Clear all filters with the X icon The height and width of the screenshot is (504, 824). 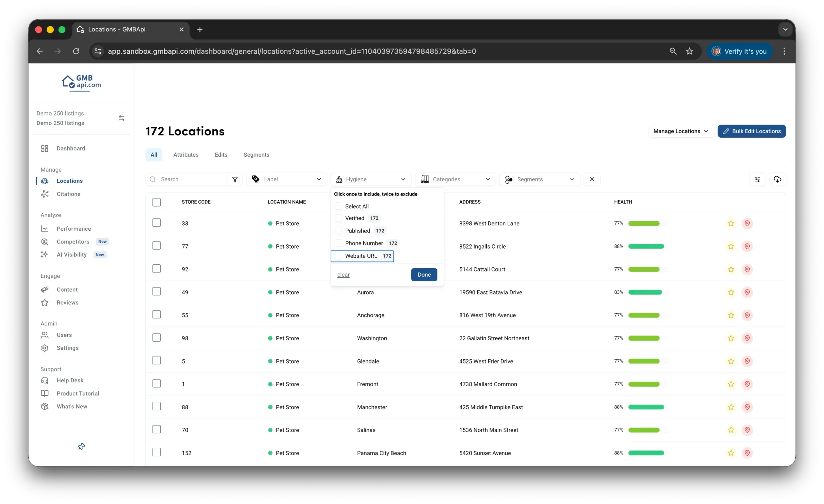[x=592, y=179]
